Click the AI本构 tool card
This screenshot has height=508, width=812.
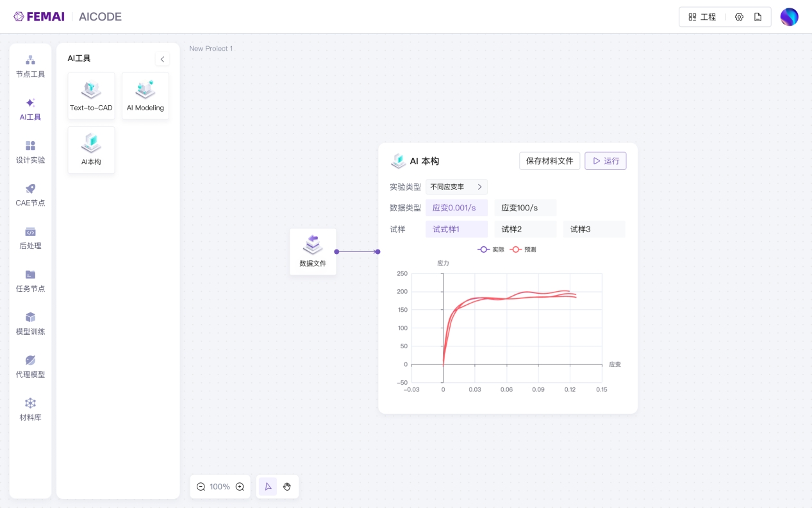[91, 149]
